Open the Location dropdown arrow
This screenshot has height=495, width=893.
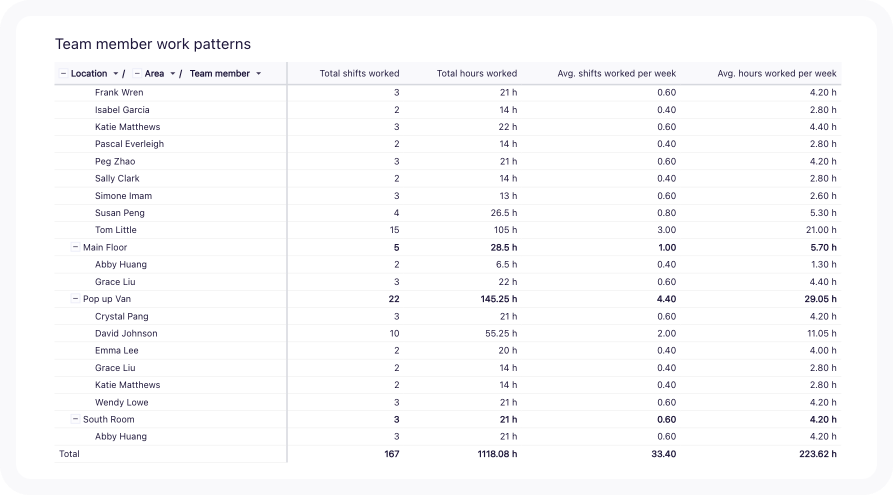pyautogui.click(x=116, y=73)
